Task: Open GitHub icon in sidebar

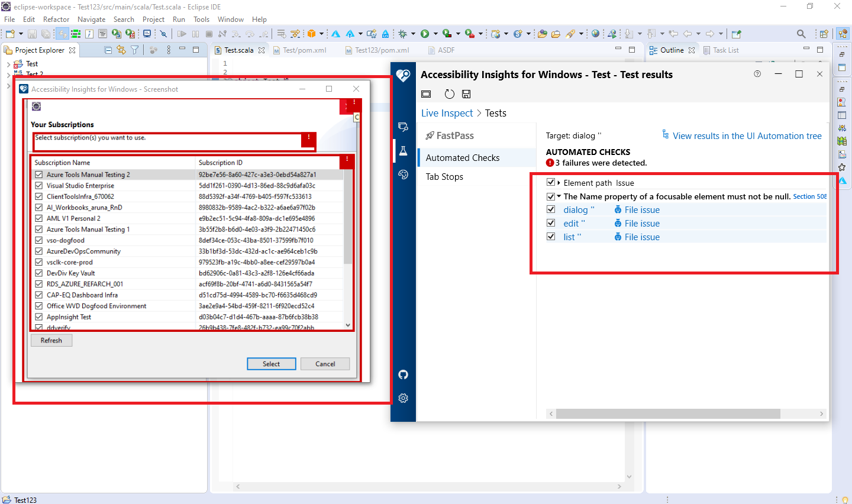Action: pyautogui.click(x=403, y=374)
